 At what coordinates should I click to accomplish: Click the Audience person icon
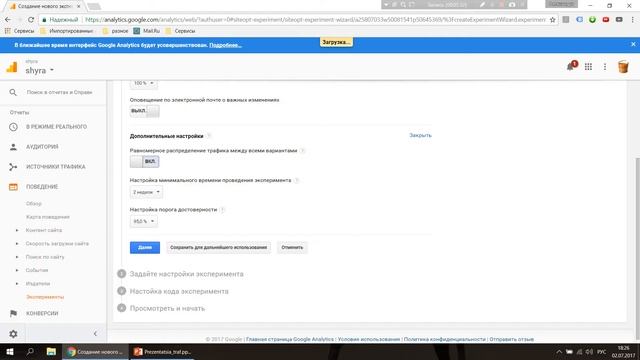pos(13,147)
